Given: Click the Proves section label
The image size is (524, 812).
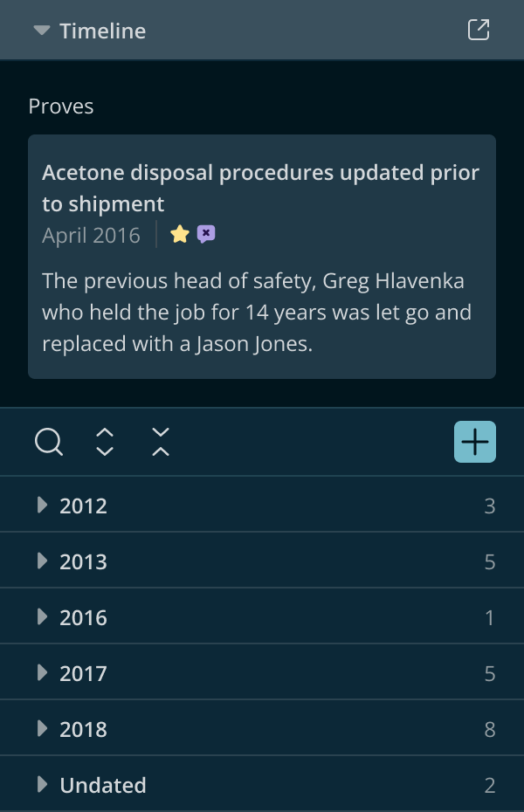Looking at the screenshot, I should pyautogui.click(x=61, y=107).
